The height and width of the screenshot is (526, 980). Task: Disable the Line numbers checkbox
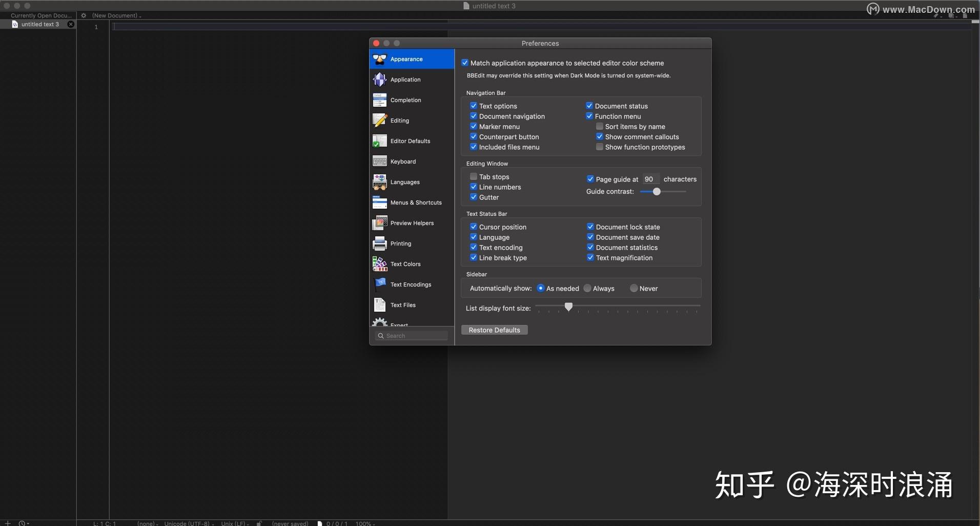(473, 187)
